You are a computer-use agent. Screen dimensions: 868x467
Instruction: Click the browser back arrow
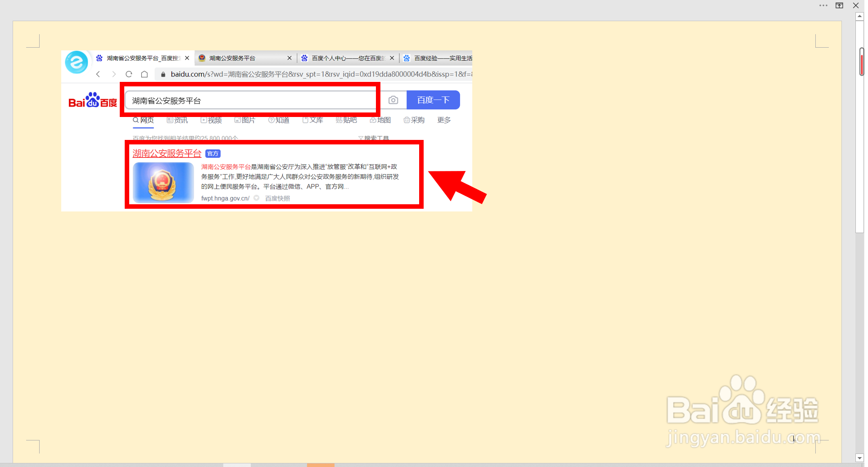pos(98,74)
